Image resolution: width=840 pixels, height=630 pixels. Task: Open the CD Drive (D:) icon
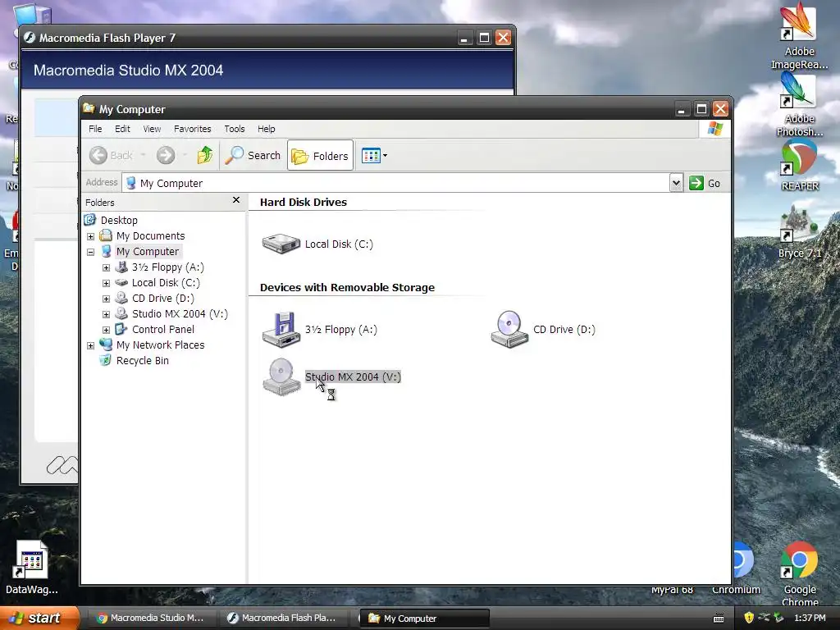click(x=509, y=330)
